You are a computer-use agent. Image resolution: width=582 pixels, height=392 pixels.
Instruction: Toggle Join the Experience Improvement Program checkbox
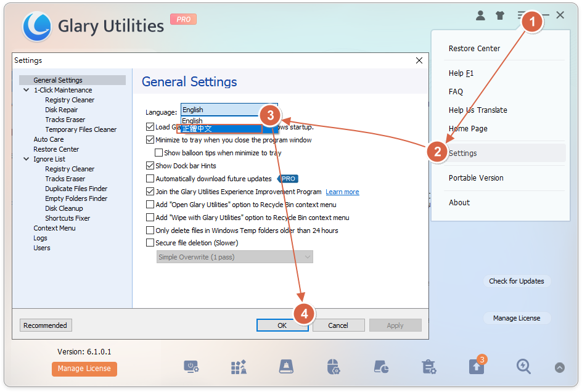(150, 192)
